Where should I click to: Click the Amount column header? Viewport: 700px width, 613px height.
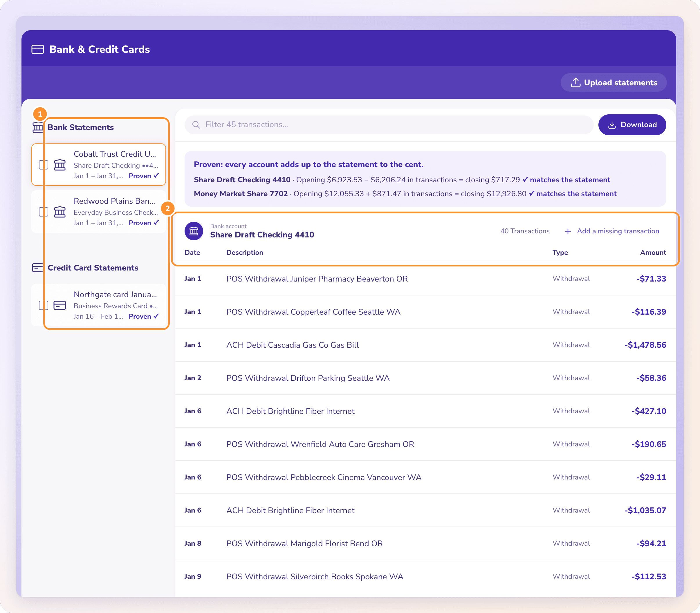click(653, 253)
